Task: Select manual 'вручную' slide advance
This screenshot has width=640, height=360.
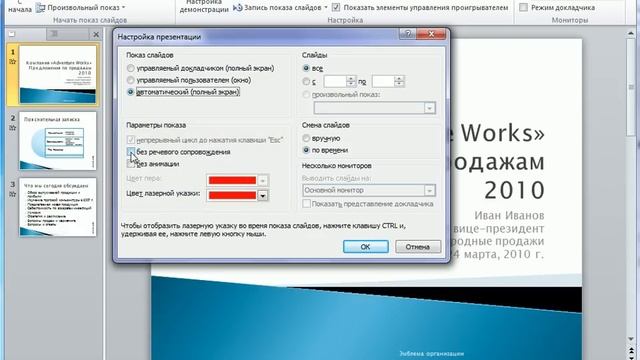Action: pyautogui.click(x=306, y=138)
